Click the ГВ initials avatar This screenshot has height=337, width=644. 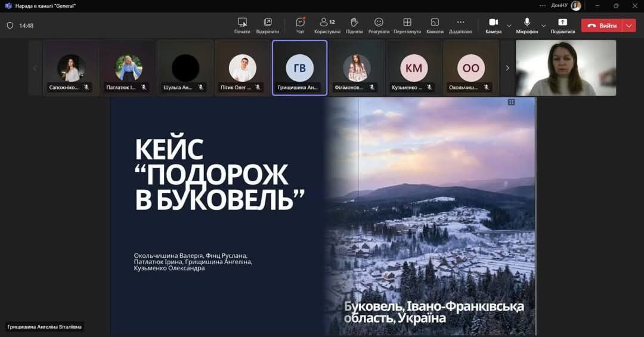pos(299,68)
